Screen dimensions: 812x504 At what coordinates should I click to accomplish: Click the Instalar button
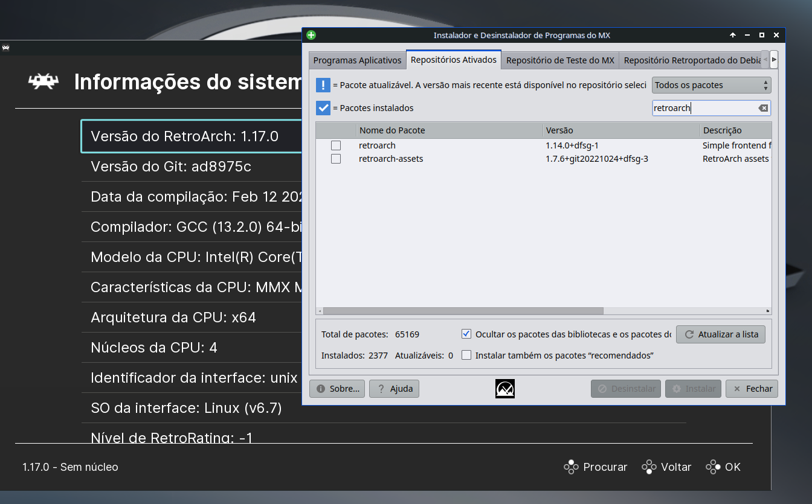coord(694,389)
